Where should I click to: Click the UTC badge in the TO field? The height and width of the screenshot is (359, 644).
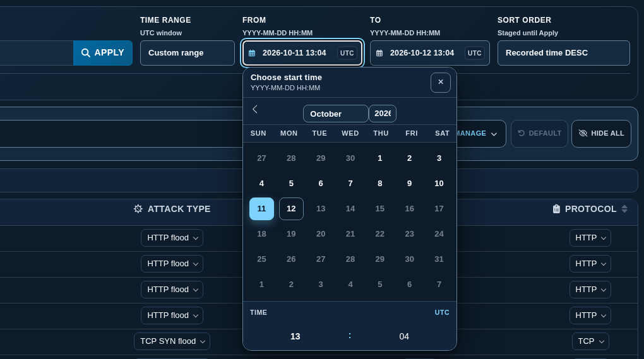(474, 53)
